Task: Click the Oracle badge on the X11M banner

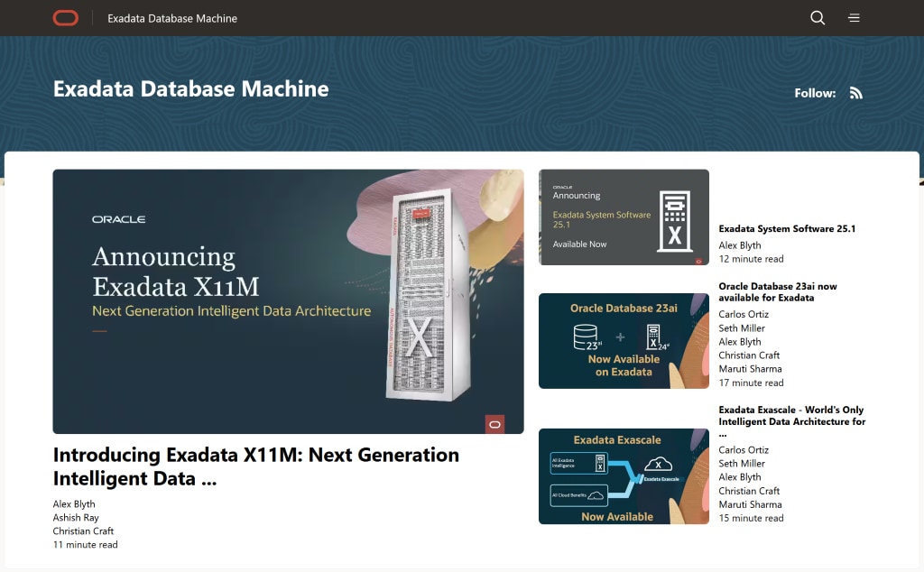Action: (494, 424)
